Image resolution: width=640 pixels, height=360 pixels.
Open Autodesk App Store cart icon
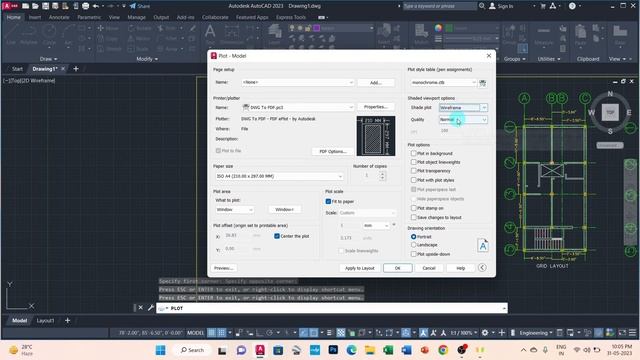543,6
